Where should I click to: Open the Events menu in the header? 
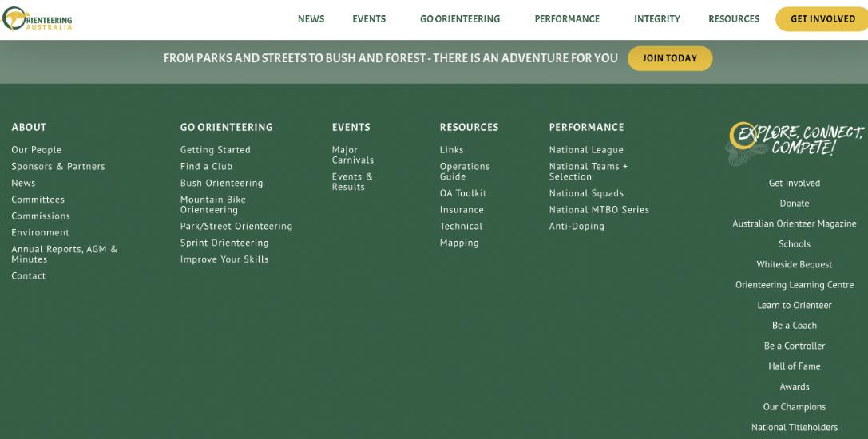pyautogui.click(x=369, y=19)
